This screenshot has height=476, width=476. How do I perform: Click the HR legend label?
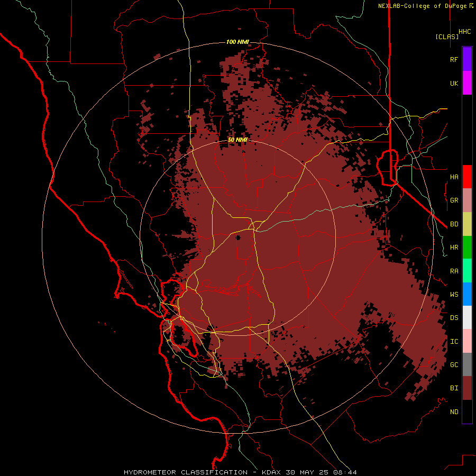coord(454,248)
